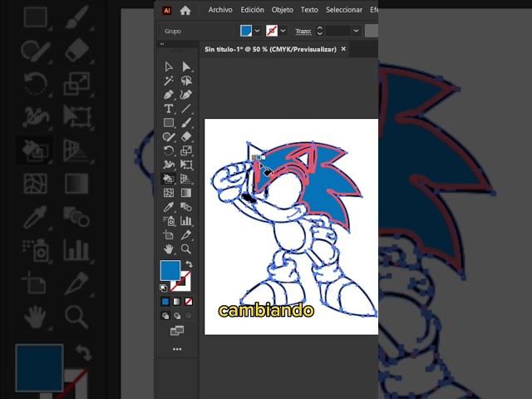Swap fill and stroke colors
532x399 pixels.
click(x=189, y=264)
